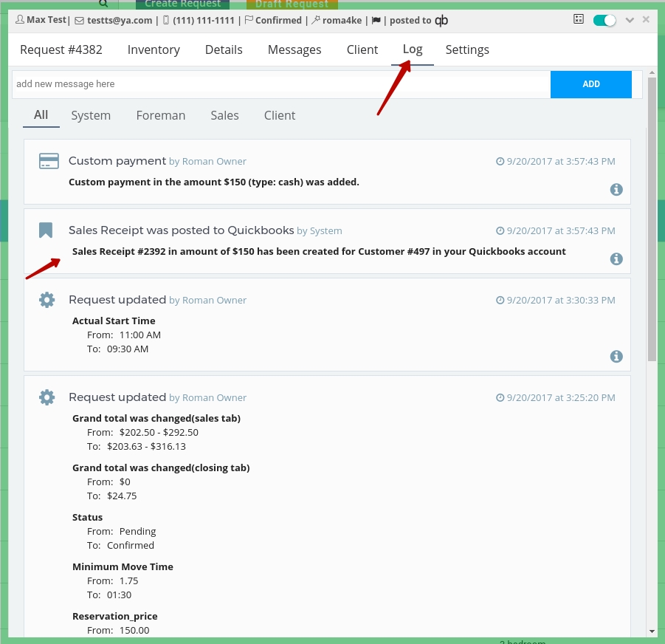
Task: Click clock icon beside 3:30:33 PM timestamp
Action: click(500, 300)
